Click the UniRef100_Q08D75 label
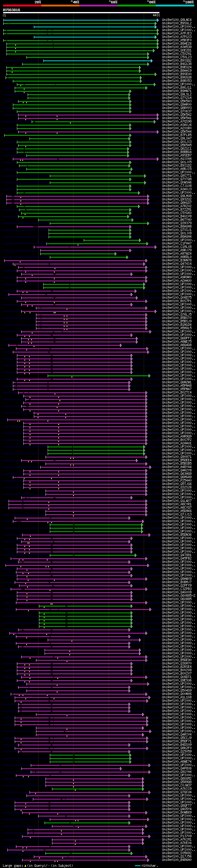The width and height of the screenshot is (197, 868). [x=177, y=297]
